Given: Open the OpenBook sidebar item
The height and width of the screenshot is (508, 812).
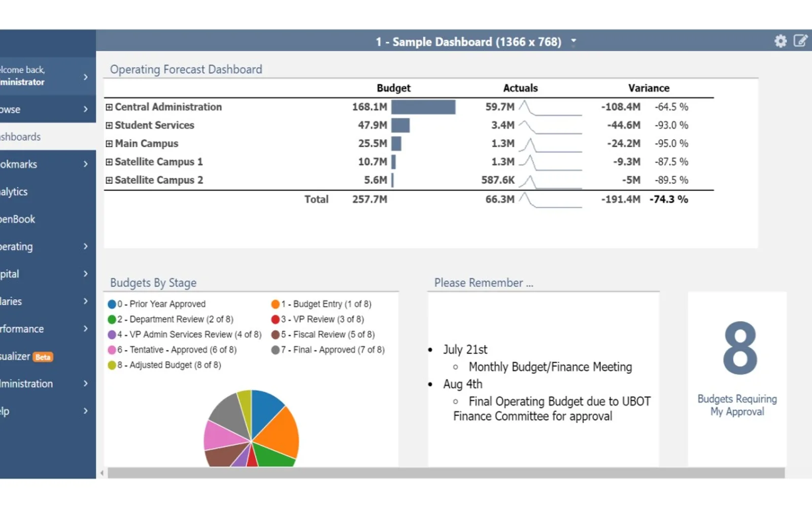Looking at the screenshot, I should point(48,219).
